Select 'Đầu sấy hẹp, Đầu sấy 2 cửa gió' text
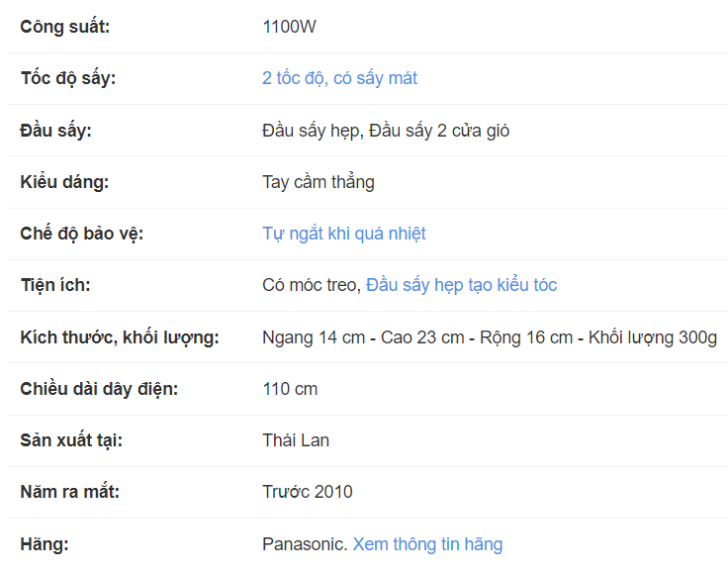The image size is (728, 574). click(386, 131)
